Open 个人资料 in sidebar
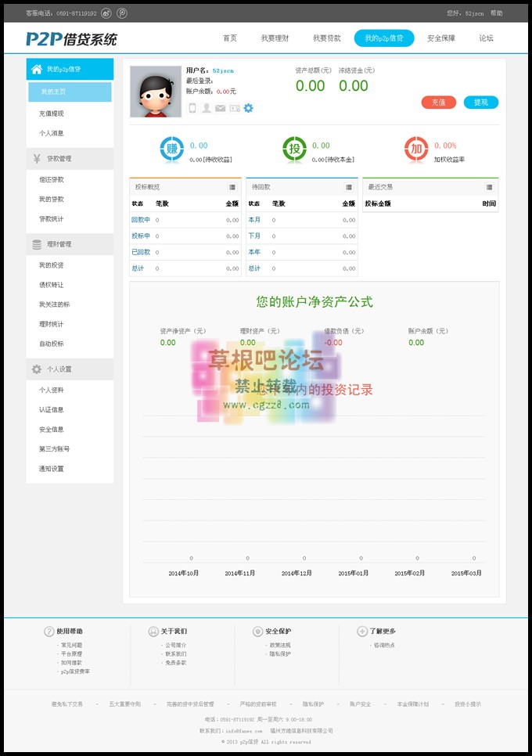Screen dimensions: 532x756 pyautogui.click(x=52, y=390)
